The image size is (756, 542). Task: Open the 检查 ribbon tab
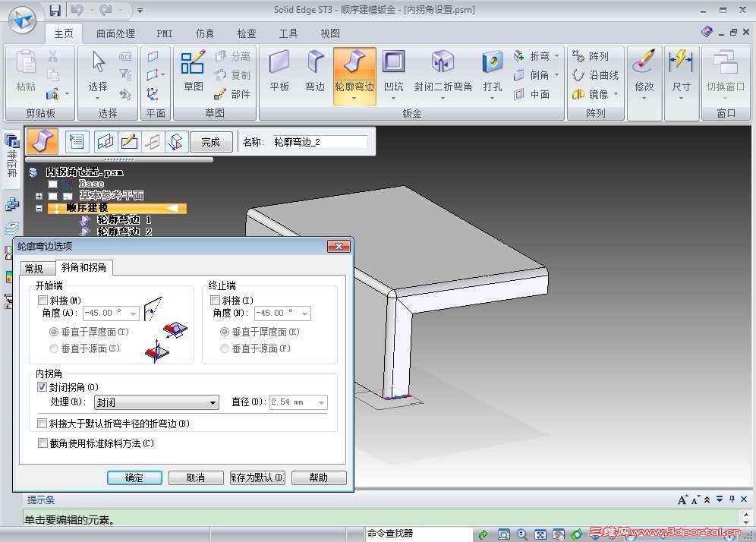[x=247, y=33]
